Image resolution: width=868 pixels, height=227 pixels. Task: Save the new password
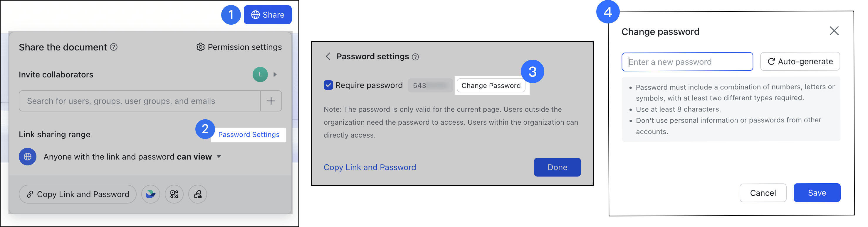(x=817, y=193)
